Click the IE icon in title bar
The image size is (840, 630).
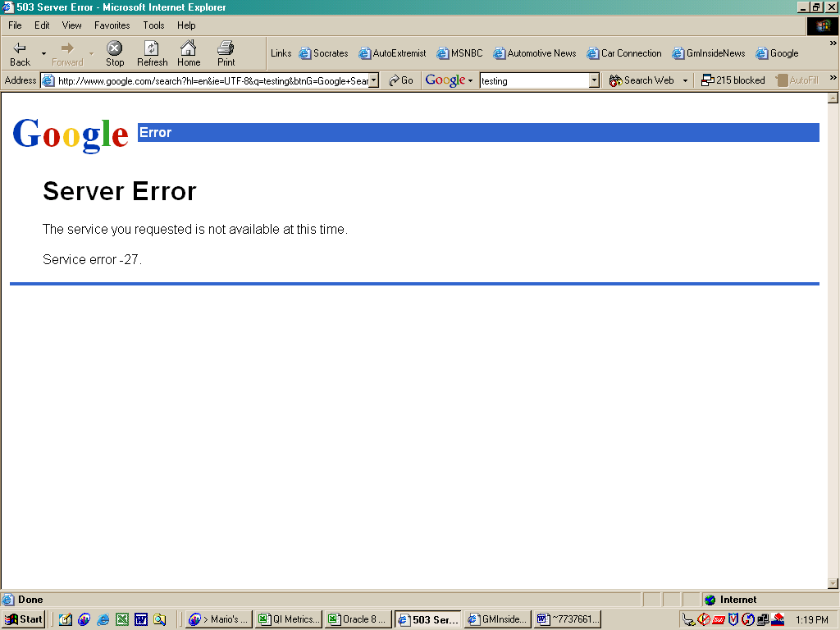pos(7,7)
